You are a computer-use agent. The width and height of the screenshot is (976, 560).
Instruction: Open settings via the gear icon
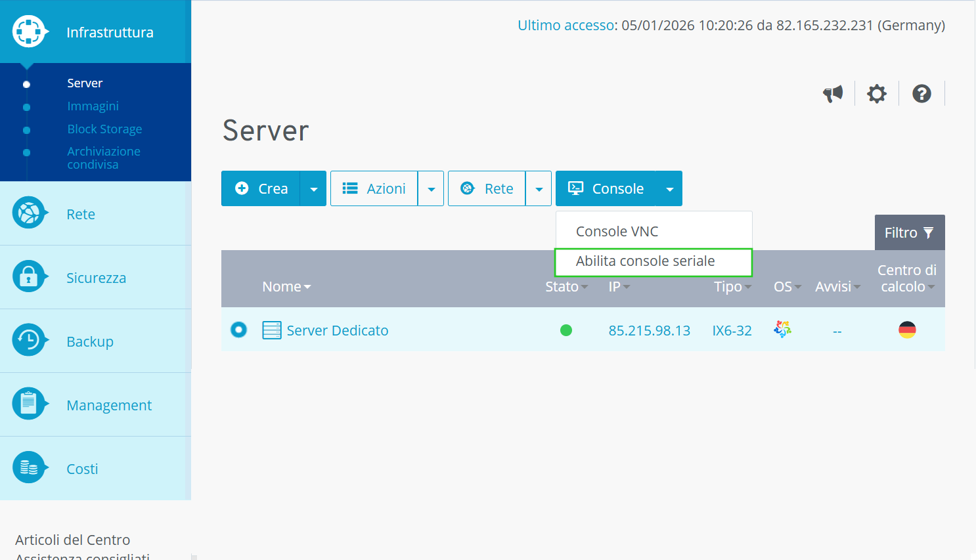[x=876, y=94]
